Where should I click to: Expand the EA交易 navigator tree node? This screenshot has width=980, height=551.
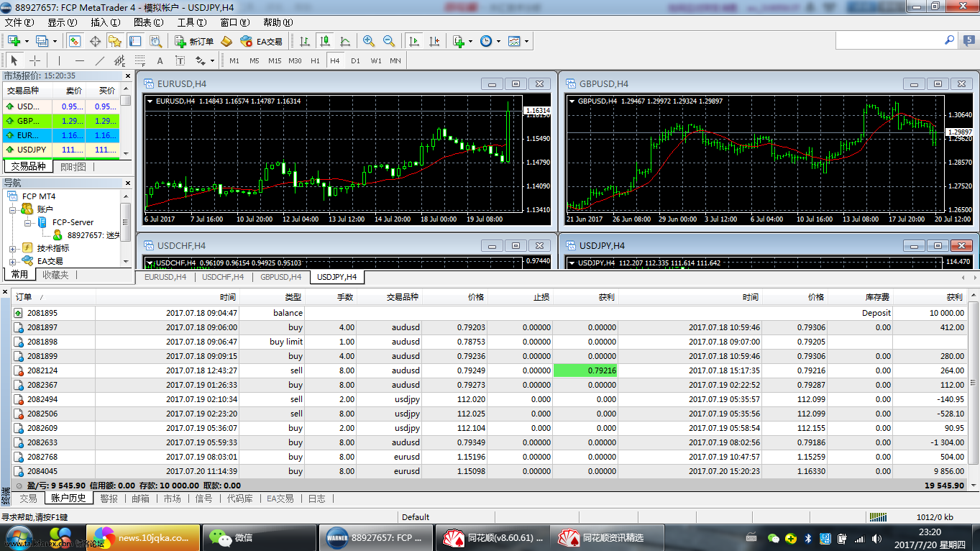pos(13,261)
